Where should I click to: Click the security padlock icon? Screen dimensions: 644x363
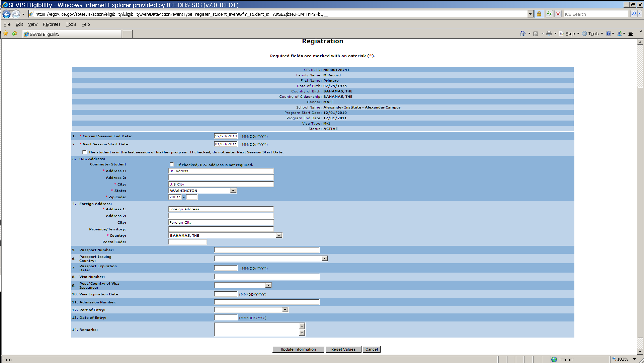539,14
